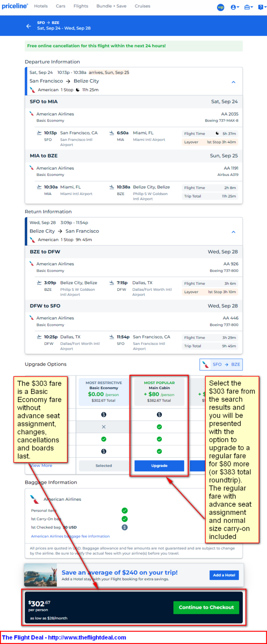Click overnight moon icon next to 11h 25m
This screenshot has height=644, width=267.
78,90
